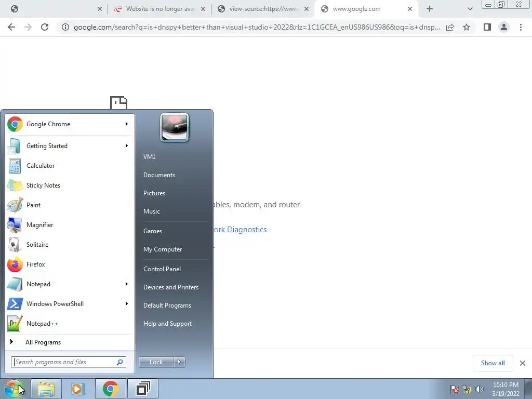This screenshot has height=399, width=532.
Task: Click the Windows Start orb
Action: click(14, 389)
